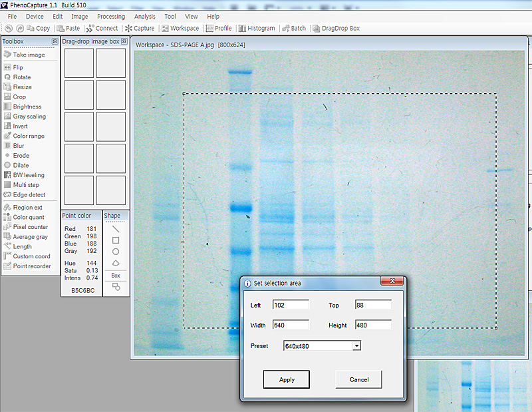Select the Flip tool in the Toolbox

18,67
